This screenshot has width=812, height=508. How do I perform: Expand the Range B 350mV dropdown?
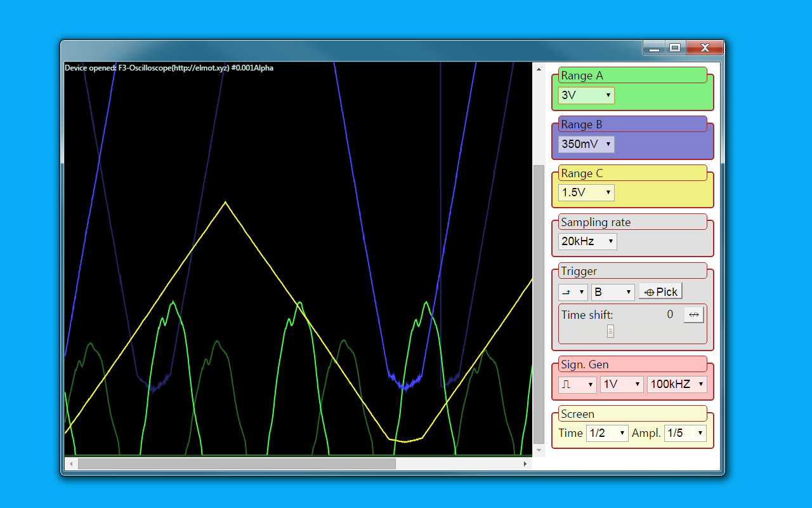click(586, 144)
